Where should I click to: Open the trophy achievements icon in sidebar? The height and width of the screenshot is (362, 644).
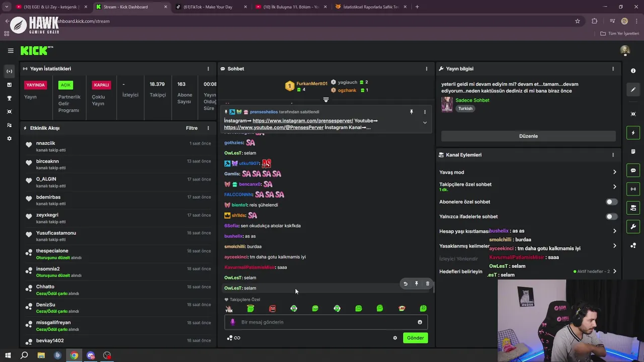(9, 98)
